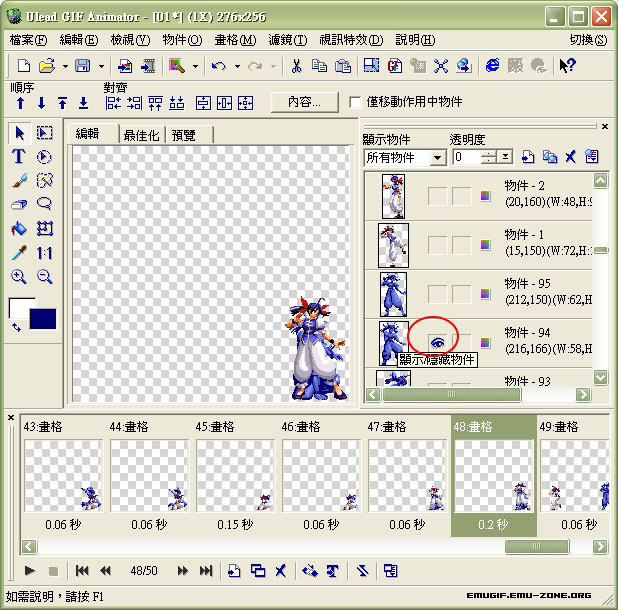The width and height of the screenshot is (618, 610).
Task: Open a file using the folder icon
Action: [x=47, y=65]
